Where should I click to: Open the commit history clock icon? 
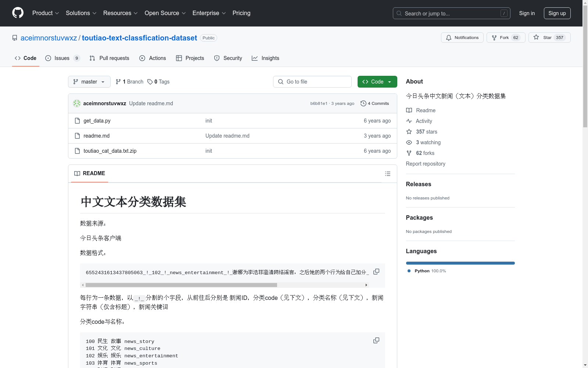pyautogui.click(x=363, y=103)
